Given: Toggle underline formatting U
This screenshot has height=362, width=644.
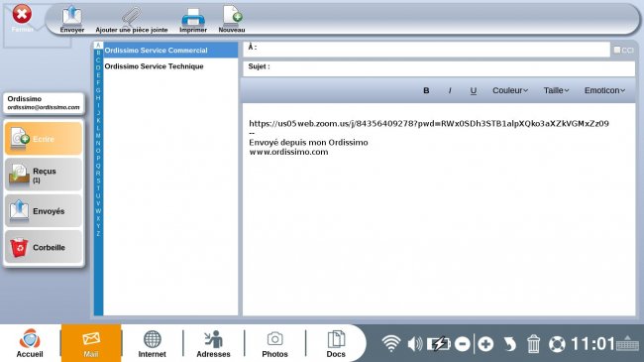Looking at the screenshot, I should 474,91.
